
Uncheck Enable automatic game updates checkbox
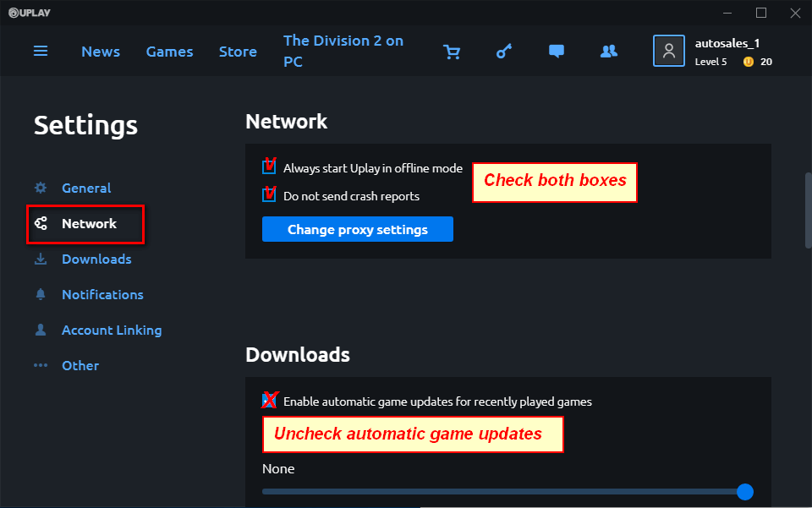click(269, 401)
